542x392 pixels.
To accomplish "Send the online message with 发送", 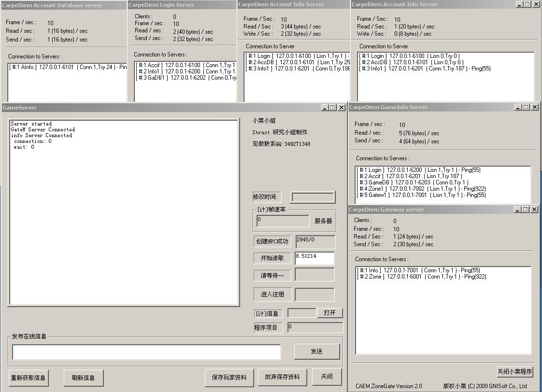I will 316,351.
